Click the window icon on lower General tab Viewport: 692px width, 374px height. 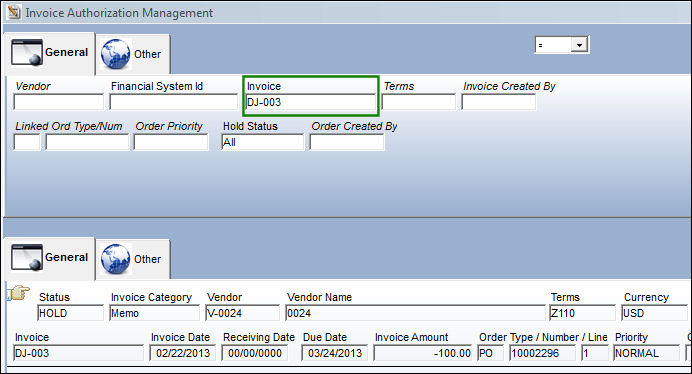(x=27, y=257)
